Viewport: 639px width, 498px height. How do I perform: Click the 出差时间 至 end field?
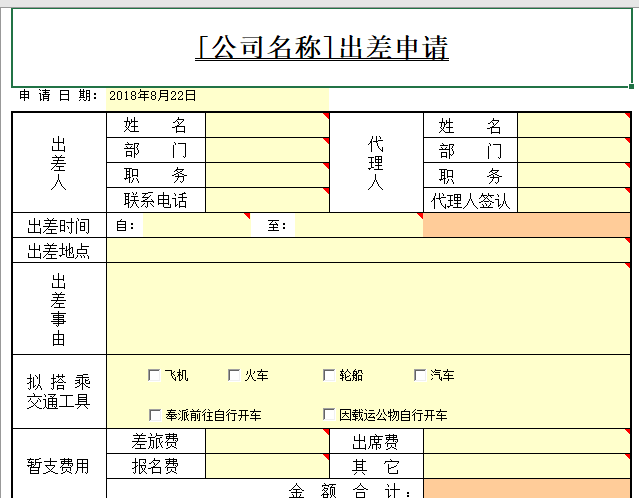click(356, 226)
